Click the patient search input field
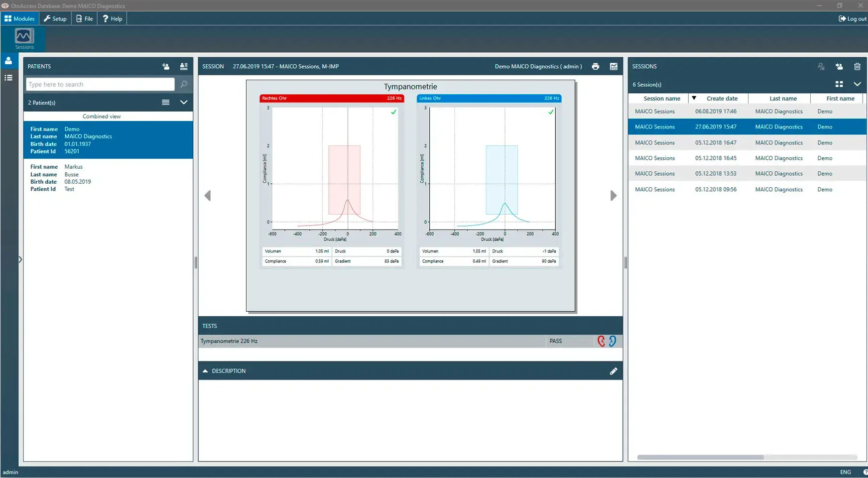Viewport: 868px width, 478px height. click(100, 84)
